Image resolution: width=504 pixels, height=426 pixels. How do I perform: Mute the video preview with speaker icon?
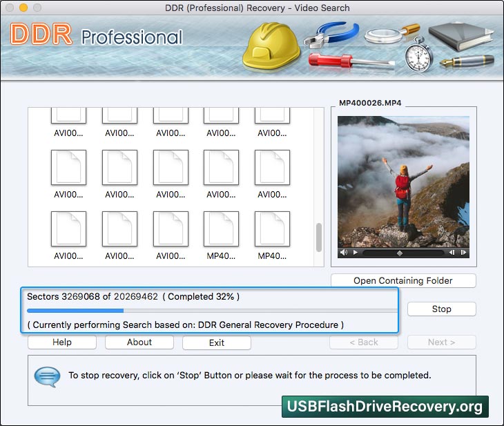click(344, 253)
